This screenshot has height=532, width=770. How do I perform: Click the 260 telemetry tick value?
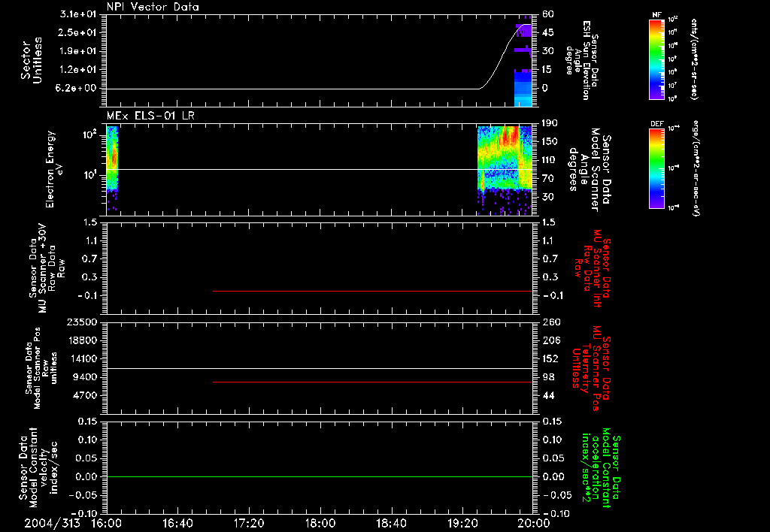551,322
